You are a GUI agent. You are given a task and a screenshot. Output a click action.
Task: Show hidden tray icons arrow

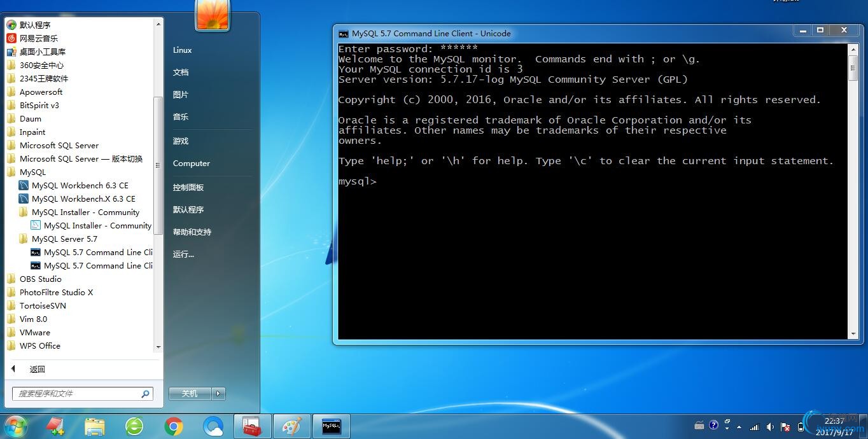pyautogui.click(x=739, y=427)
